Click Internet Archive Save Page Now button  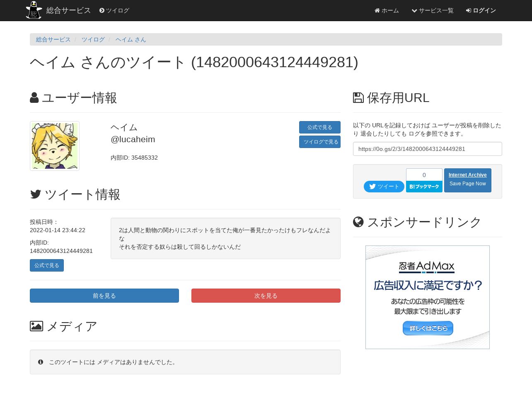(x=468, y=180)
